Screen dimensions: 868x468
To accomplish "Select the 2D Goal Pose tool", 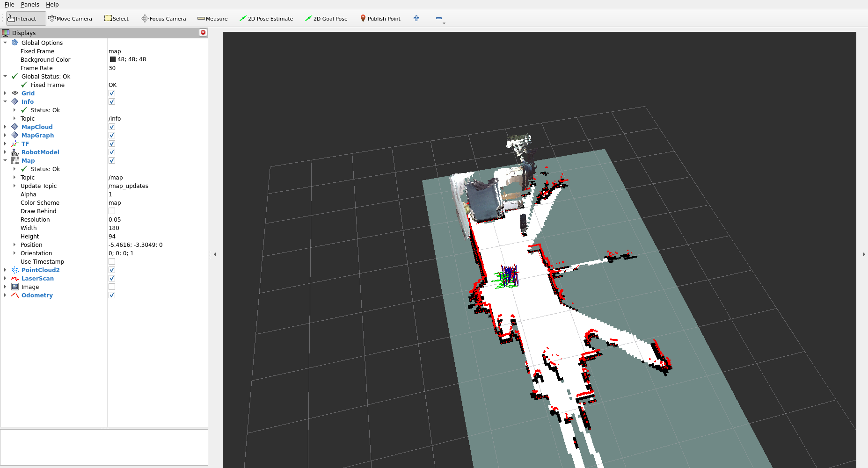I will pos(326,19).
